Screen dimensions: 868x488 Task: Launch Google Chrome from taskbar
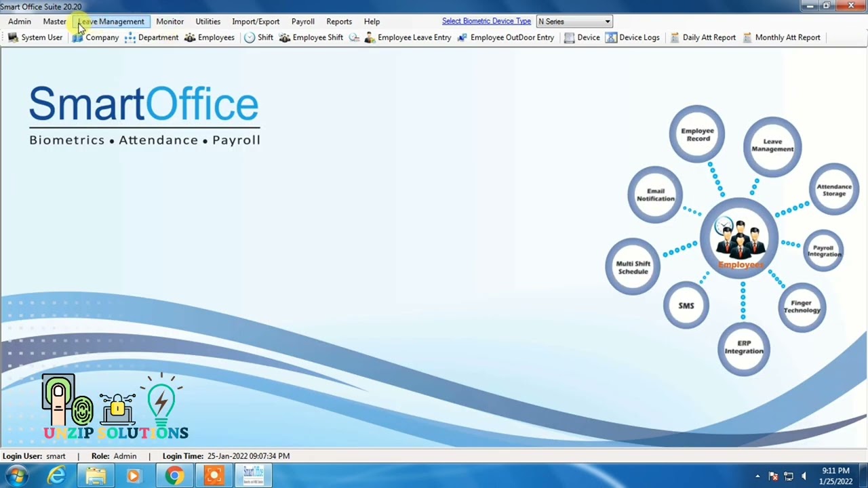pyautogui.click(x=174, y=476)
